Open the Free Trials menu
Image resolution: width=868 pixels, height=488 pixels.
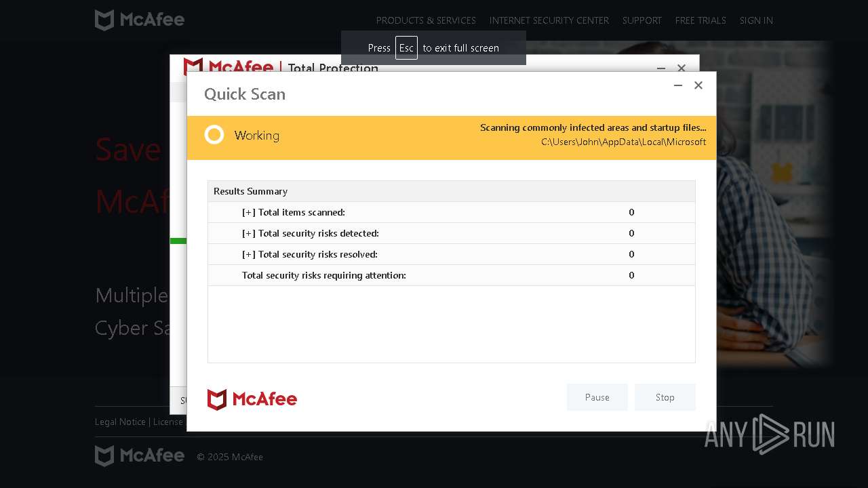tap(701, 20)
